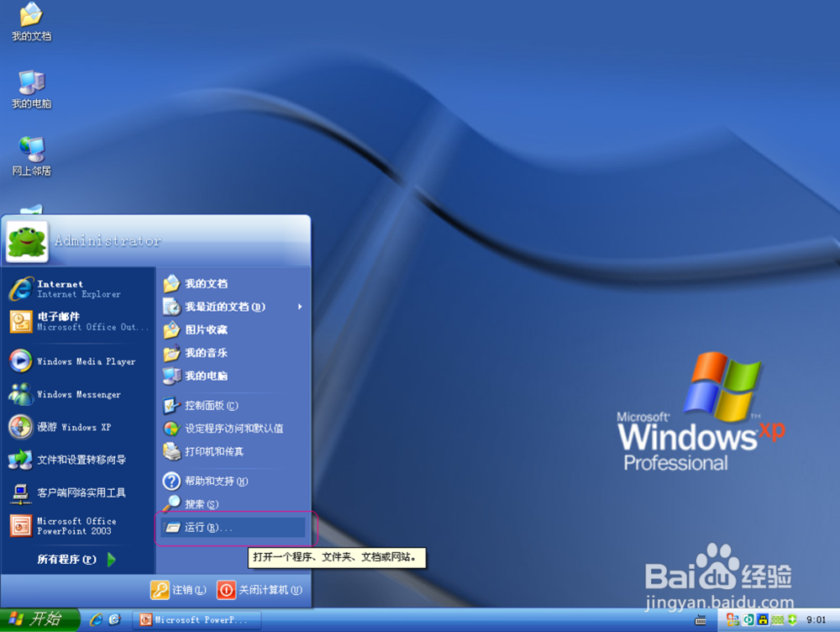Launch Microsoft Office PowerPoint 2003
The height and width of the screenshot is (632, 840).
pyautogui.click(x=78, y=525)
